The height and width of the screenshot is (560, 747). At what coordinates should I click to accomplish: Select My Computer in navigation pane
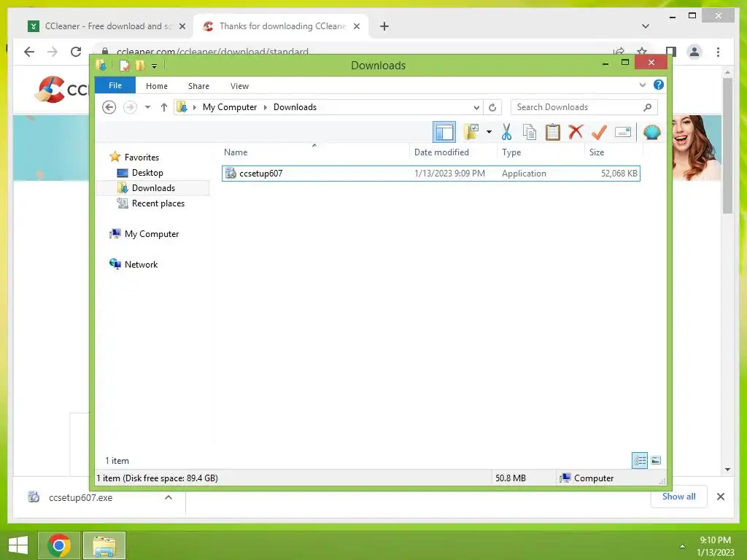click(152, 234)
